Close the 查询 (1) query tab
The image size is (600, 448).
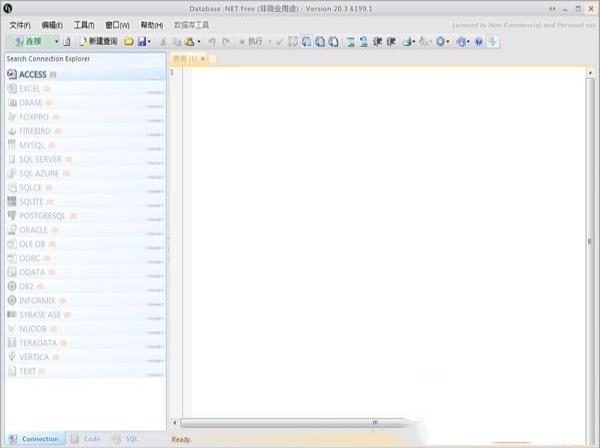click(x=203, y=59)
